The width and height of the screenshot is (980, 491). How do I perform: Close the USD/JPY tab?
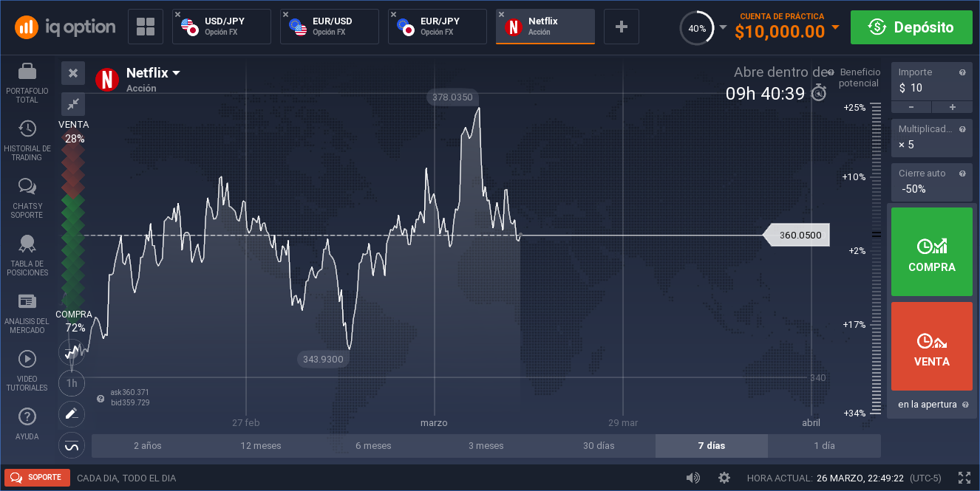[x=177, y=15]
